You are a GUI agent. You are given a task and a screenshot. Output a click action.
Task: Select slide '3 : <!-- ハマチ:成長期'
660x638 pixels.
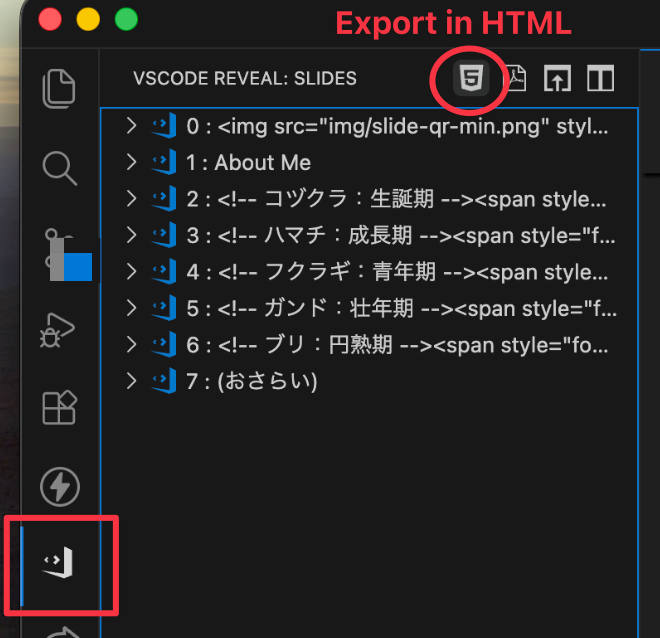(x=370, y=235)
